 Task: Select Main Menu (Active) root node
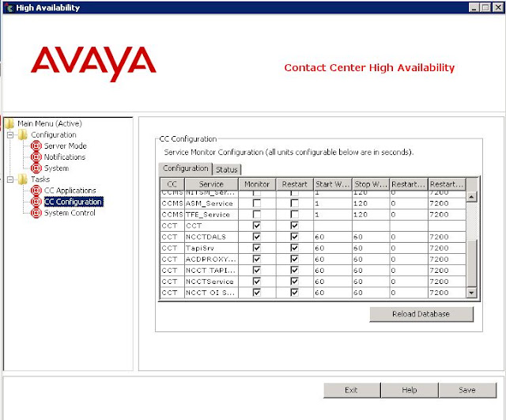point(49,123)
